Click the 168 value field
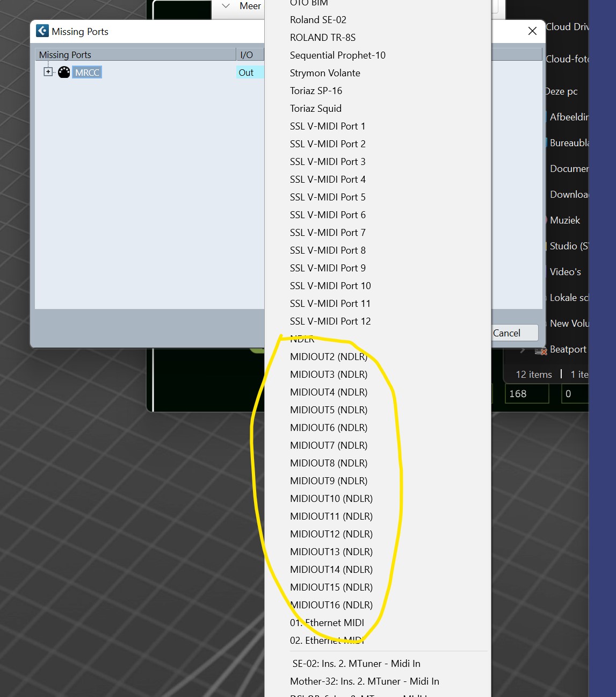 [526, 394]
